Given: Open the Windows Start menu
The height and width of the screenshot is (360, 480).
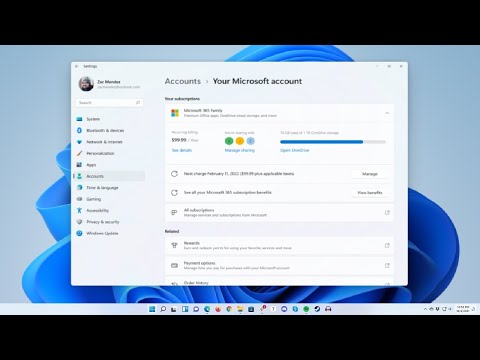Looking at the screenshot, I should (x=152, y=309).
